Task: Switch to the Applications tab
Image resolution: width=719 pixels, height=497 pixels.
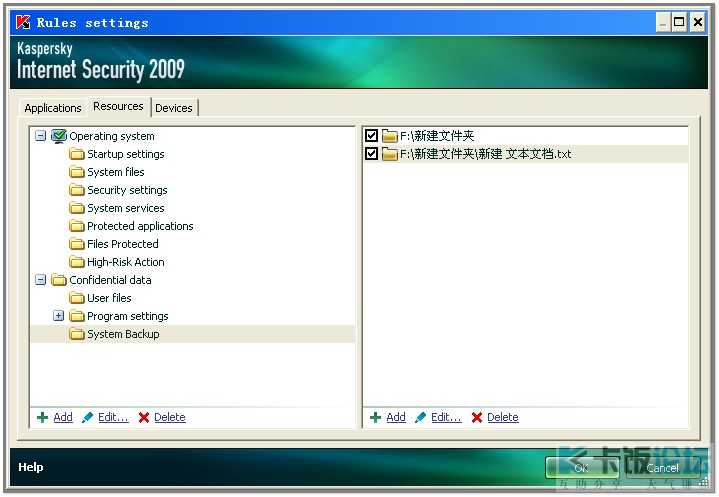Action: tap(53, 108)
